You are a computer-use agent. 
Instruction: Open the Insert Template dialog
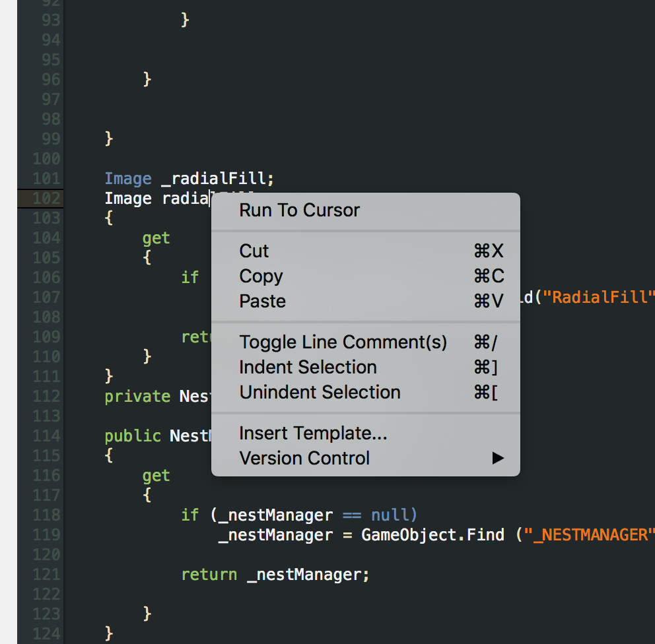pyautogui.click(x=313, y=433)
